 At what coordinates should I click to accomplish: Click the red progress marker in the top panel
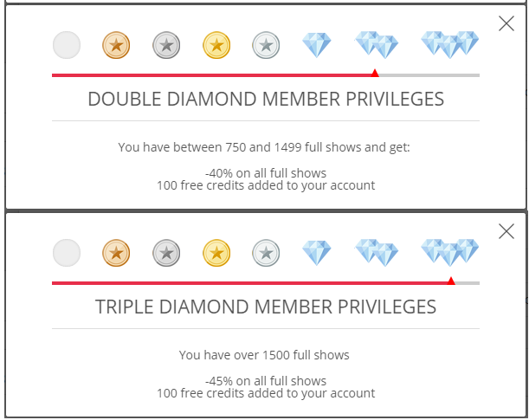tap(375, 74)
